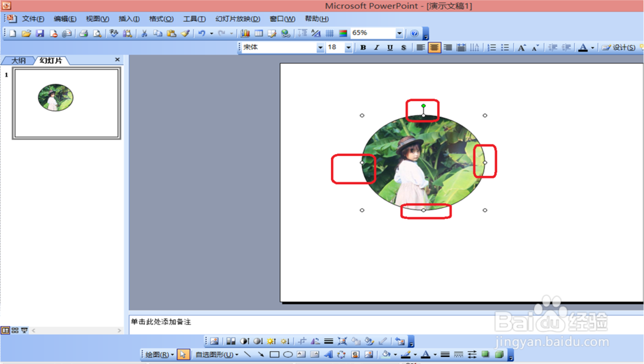Select the arrow drawing tool
This screenshot has width=644, height=364.
click(x=261, y=354)
